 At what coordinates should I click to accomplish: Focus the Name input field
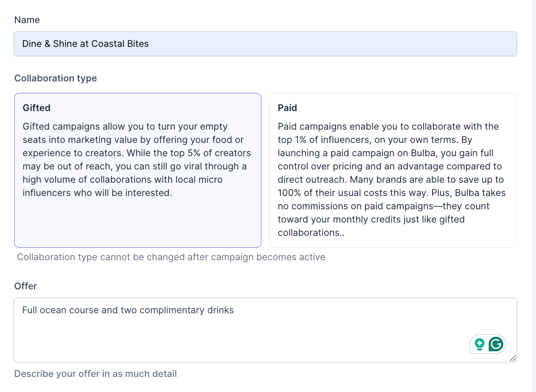tap(265, 44)
